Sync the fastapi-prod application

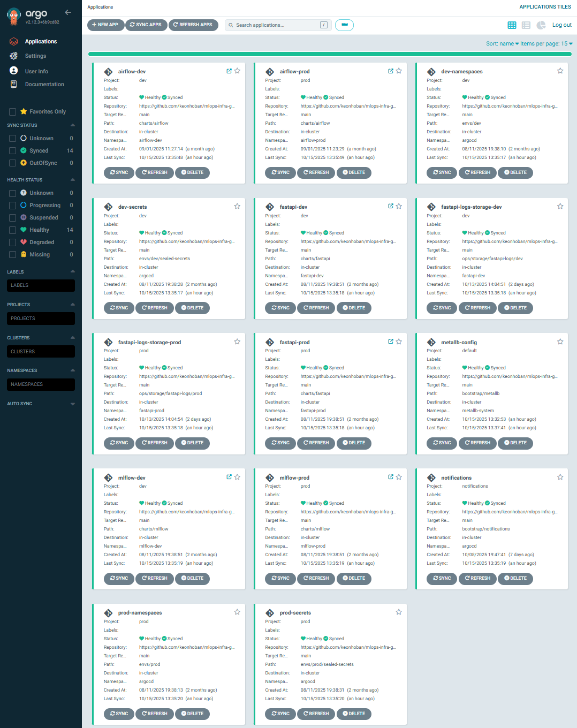(280, 443)
